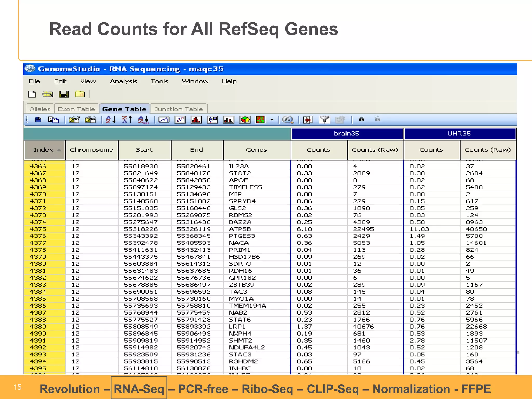The height and width of the screenshot is (399, 532).
Task: Open the red-green heat map icon
Action: tap(260, 119)
